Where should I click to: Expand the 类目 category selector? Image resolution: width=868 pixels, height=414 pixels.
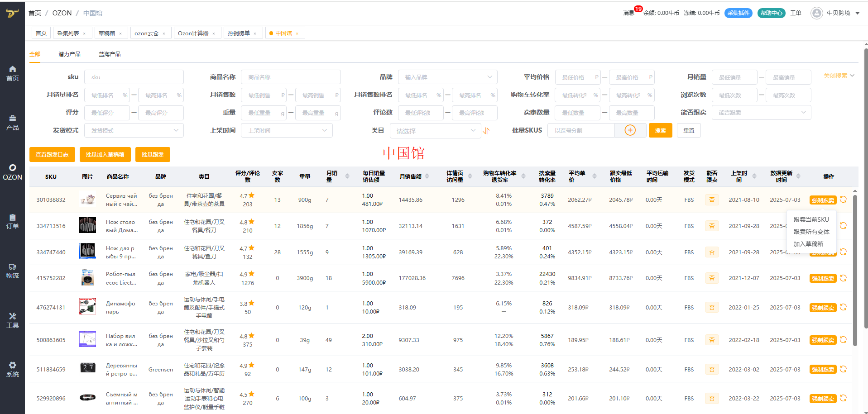(435, 131)
